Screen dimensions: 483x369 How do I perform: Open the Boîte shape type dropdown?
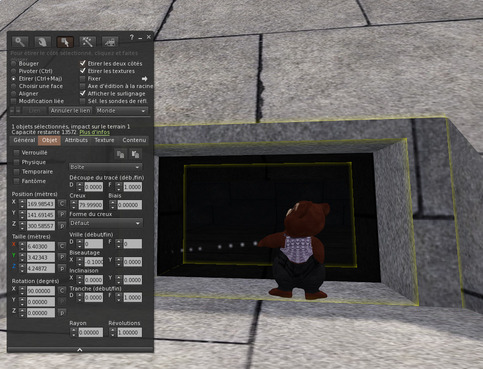106,167
